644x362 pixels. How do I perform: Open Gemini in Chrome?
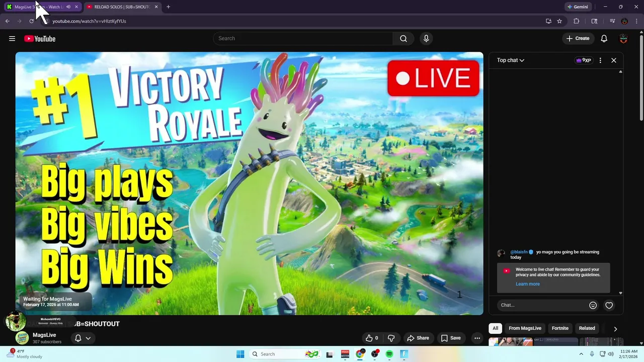[x=578, y=7]
